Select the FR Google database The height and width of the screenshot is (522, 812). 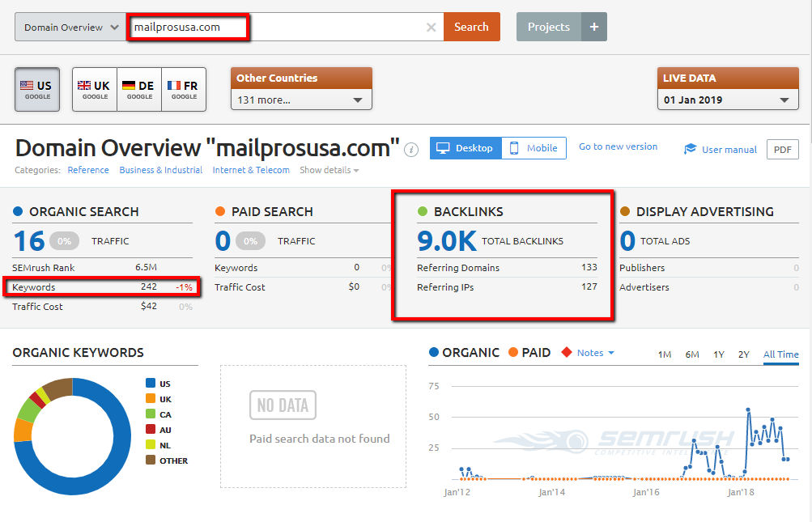[x=184, y=89]
